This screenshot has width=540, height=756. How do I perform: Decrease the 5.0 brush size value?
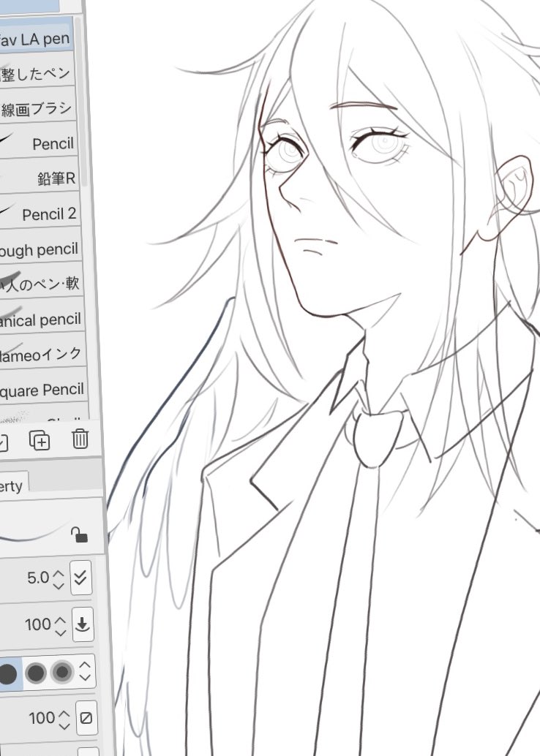(x=59, y=586)
